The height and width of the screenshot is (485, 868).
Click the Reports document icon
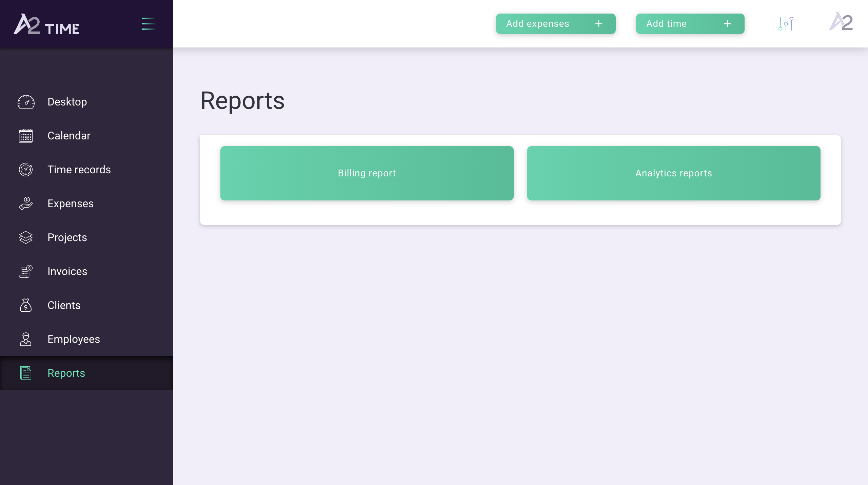point(26,373)
